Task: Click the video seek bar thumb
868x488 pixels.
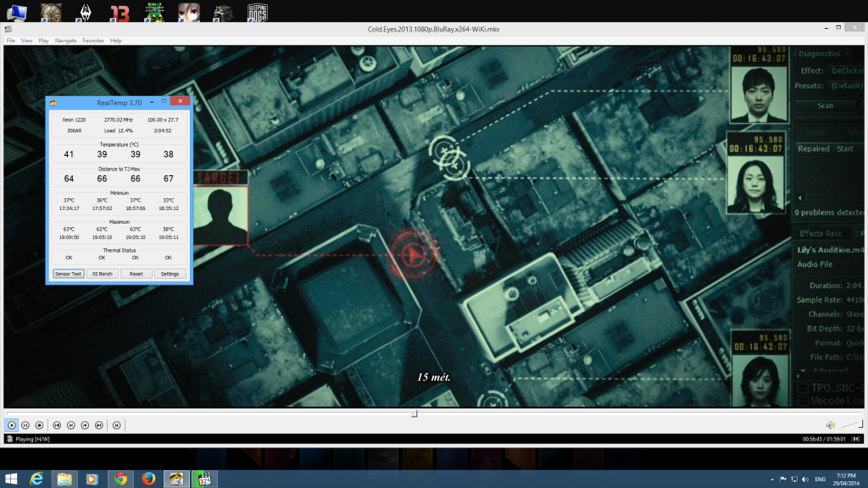Action: pyautogui.click(x=414, y=413)
